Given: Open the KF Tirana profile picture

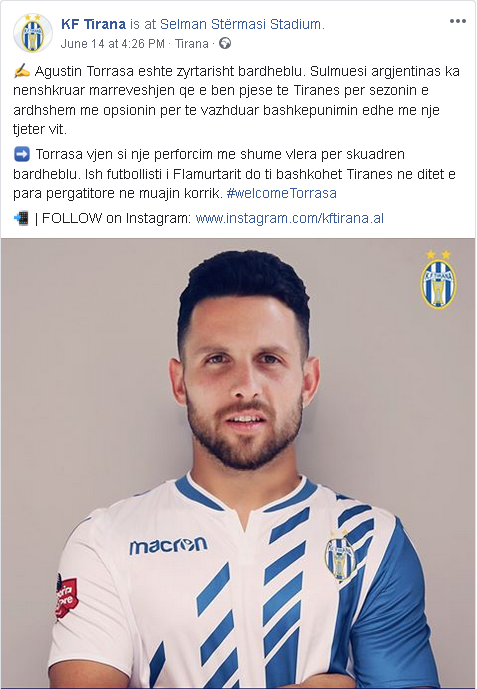Looking at the screenshot, I should point(33,33).
